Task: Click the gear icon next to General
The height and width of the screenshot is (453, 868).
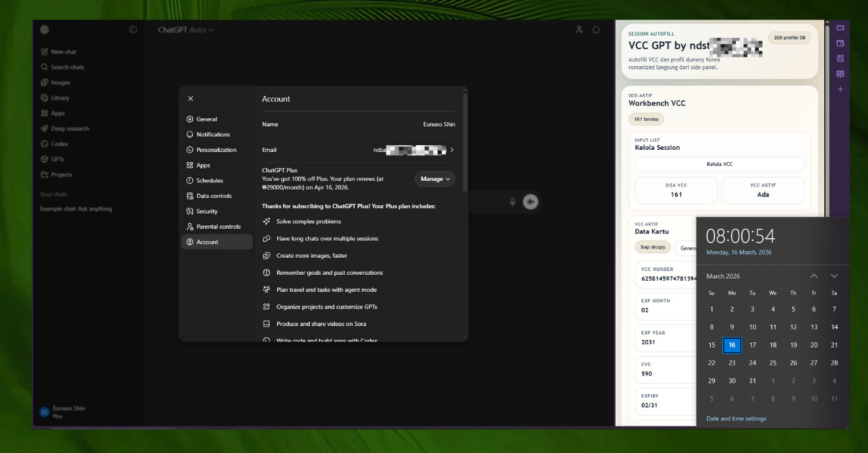Action: pyautogui.click(x=190, y=119)
